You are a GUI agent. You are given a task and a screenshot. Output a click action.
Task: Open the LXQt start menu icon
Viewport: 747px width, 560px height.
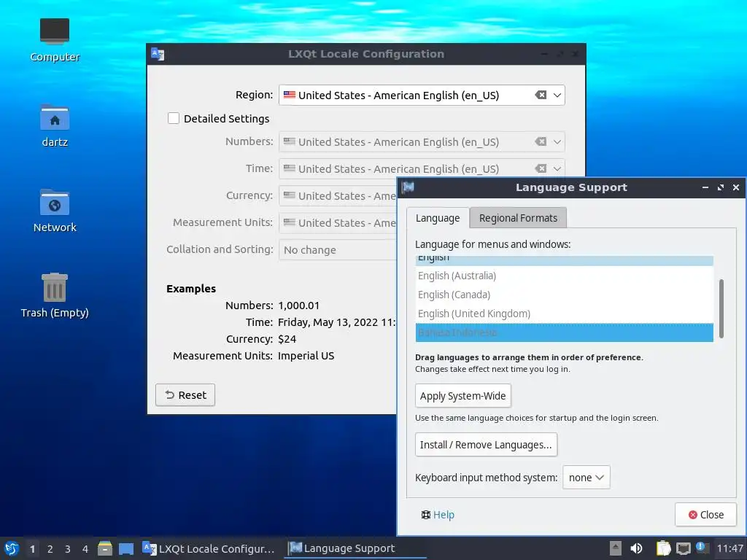click(12, 548)
